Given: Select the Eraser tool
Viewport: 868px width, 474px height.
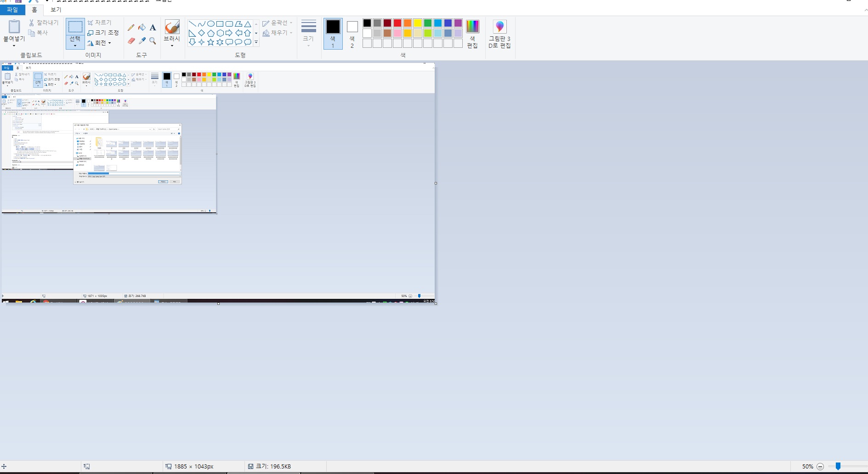Looking at the screenshot, I should pos(131,41).
